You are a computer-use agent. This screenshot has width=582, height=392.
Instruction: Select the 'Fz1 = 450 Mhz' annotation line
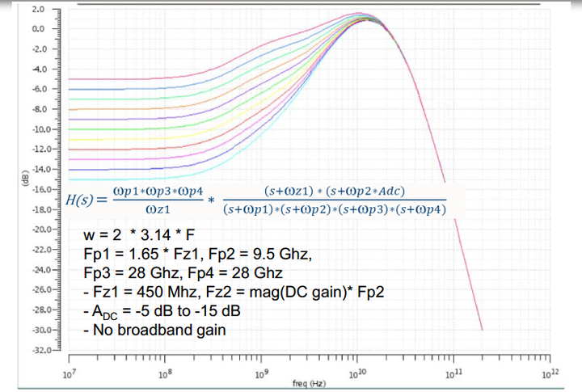(x=234, y=292)
